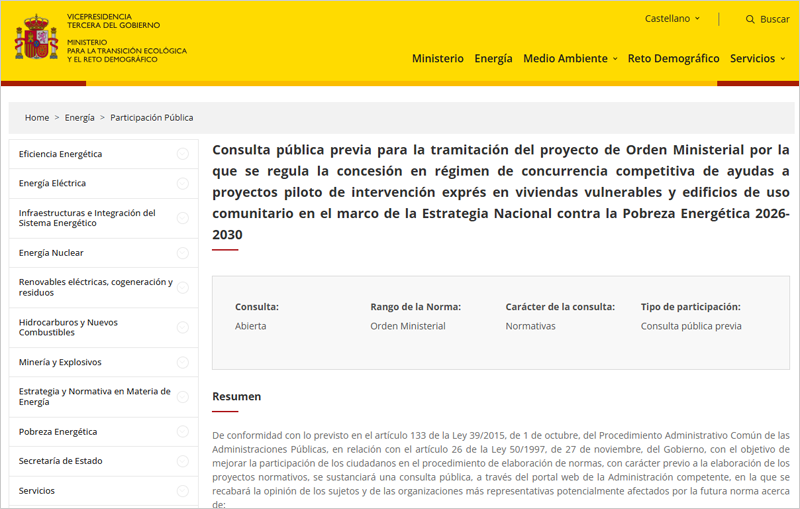Open the Reto Demográfico menu item

pyautogui.click(x=673, y=59)
